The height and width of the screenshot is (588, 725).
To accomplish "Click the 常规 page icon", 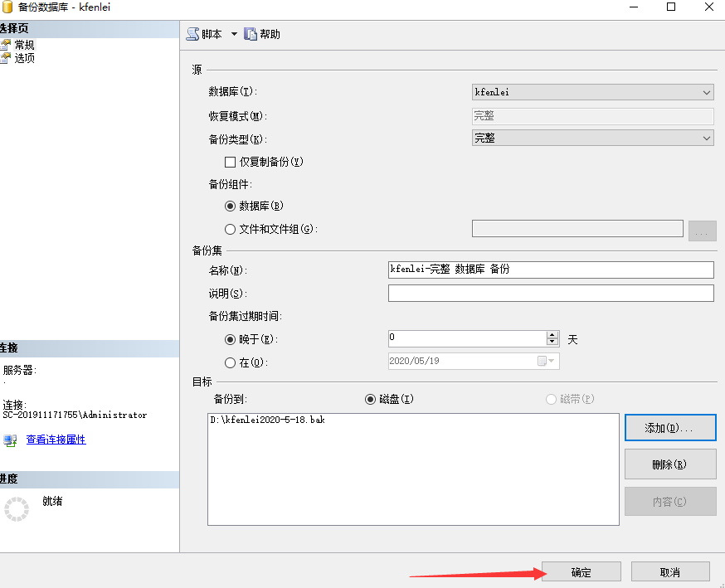I will 5,45.
